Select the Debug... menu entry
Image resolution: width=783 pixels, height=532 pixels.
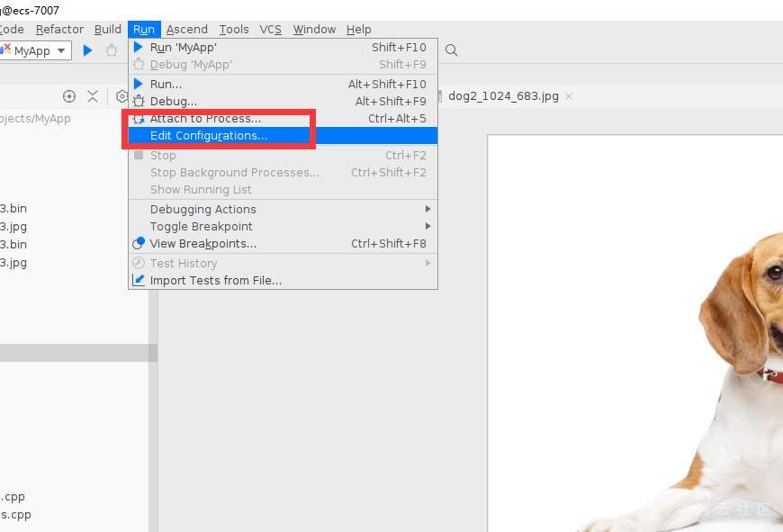(283, 102)
